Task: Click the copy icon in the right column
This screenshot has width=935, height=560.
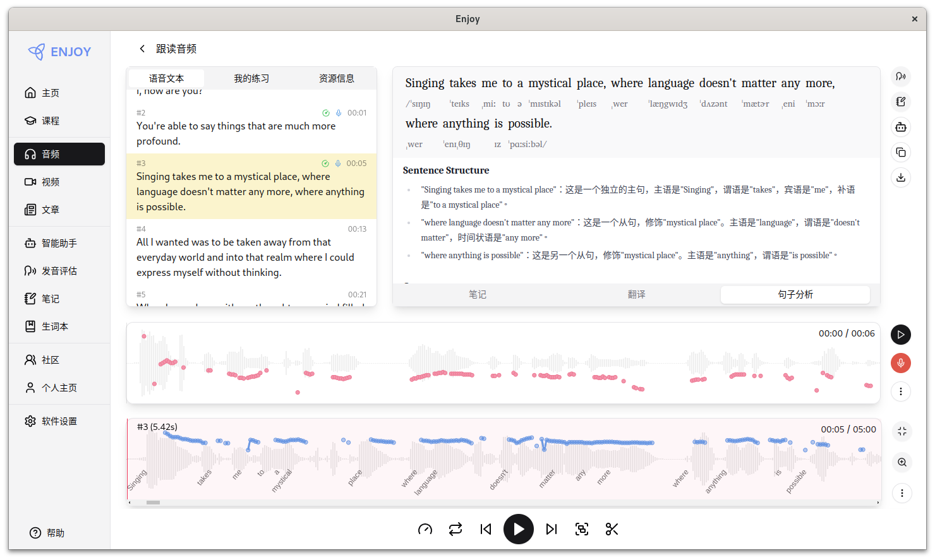Action: pyautogui.click(x=901, y=152)
